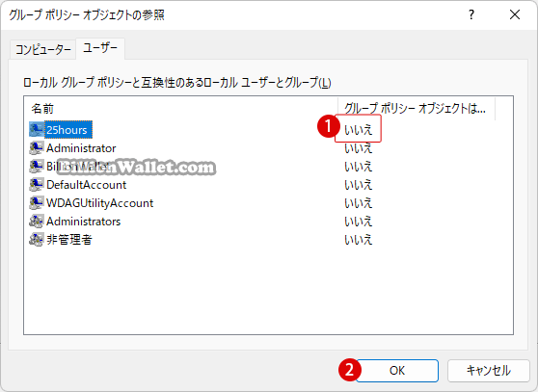Click the Administrator user icon
This screenshot has width=538, height=392.
coord(37,148)
